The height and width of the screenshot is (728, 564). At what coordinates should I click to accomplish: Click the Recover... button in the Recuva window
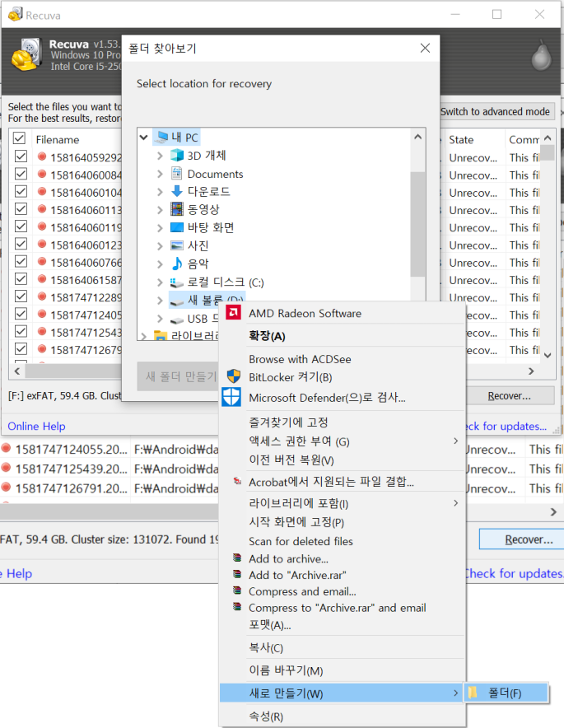click(x=509, y=395)
